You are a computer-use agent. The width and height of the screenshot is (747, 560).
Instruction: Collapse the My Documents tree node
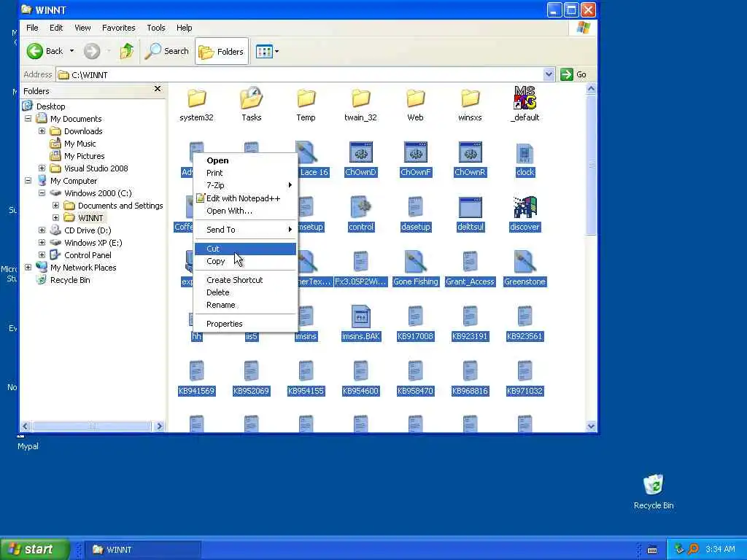coord(28,119)
